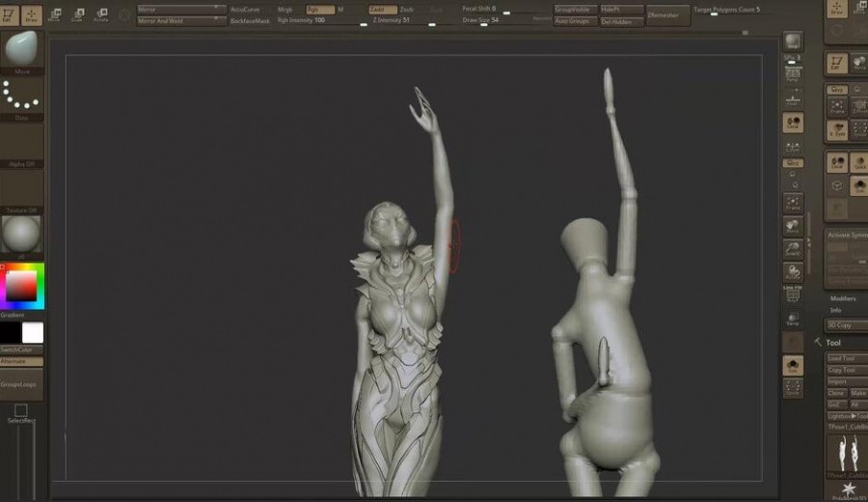
Task: Collapse the Tool palette header
Action: click(832, 343)
